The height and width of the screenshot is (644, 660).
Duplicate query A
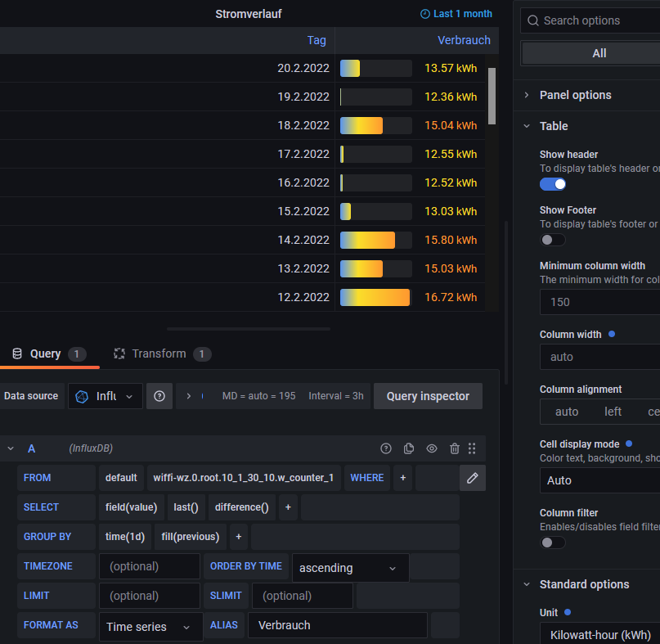tap(409, 448)
